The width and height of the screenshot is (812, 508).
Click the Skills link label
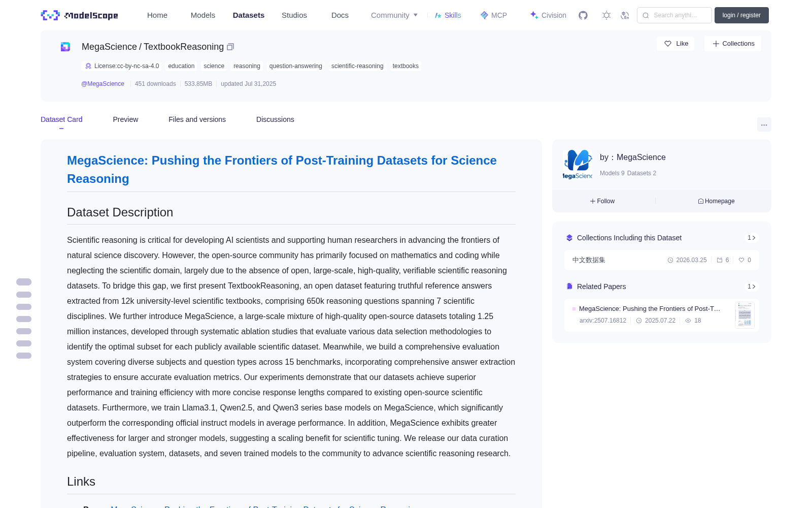click(x=453, y=15)
